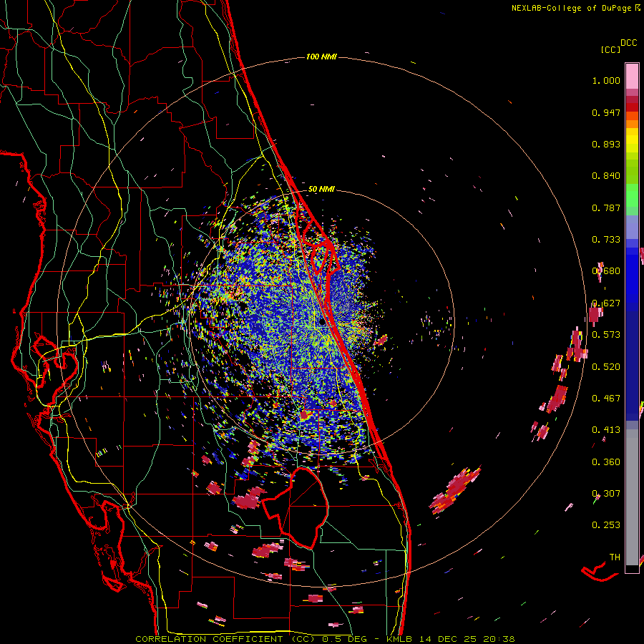644x644 pixels.
Task: Pick the dark navy segment of the color bar
Action: coord(632,361)
